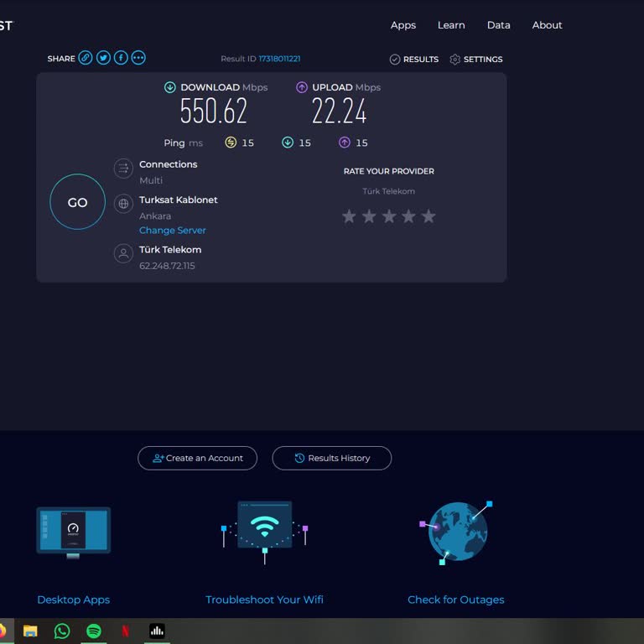Click the upload latency ping icon
The height and width of the screenshot is (644, 644).
tap(344, 143)
